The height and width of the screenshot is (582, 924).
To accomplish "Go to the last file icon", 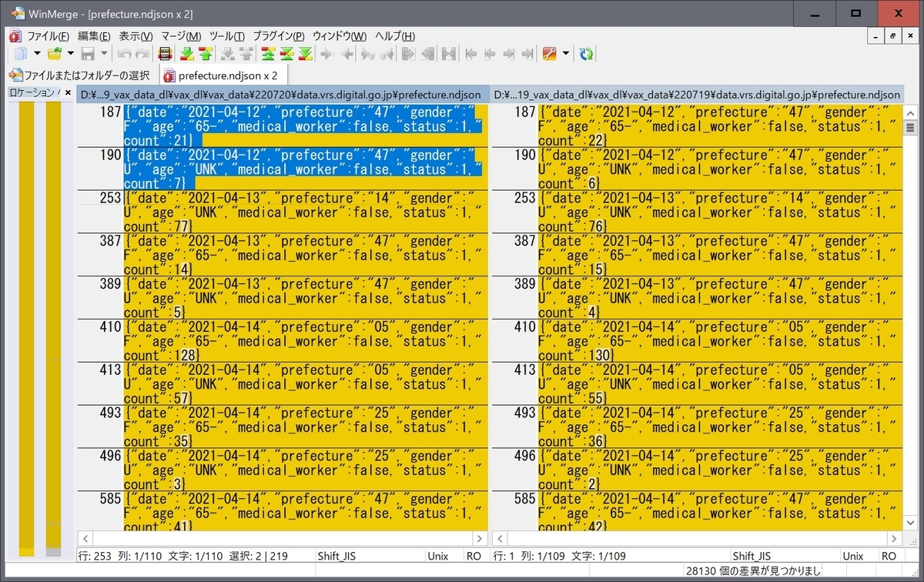I will [x=527, y=54].
